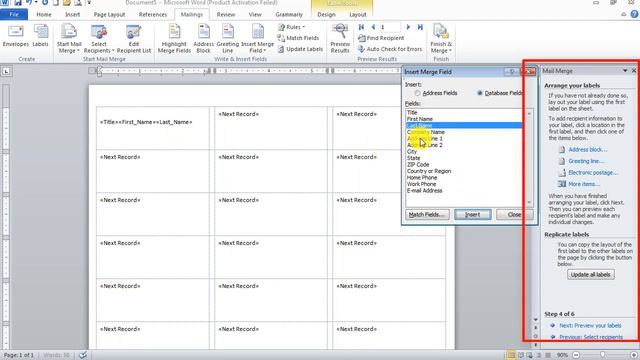Viewport: 640px width, 360px height.
Task: Open the Grammarly tab
Action: point(289,14)
